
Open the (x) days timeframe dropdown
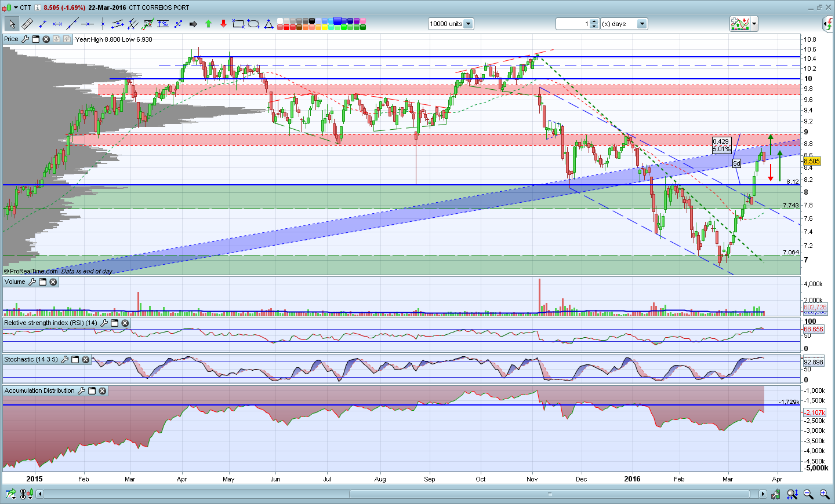pos(641,24)
